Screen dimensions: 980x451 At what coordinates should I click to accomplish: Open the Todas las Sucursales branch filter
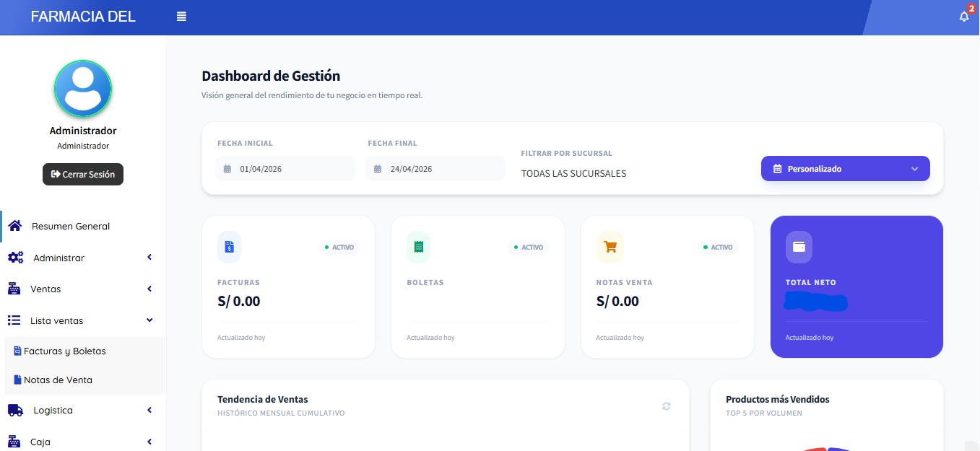pos(573,173)
